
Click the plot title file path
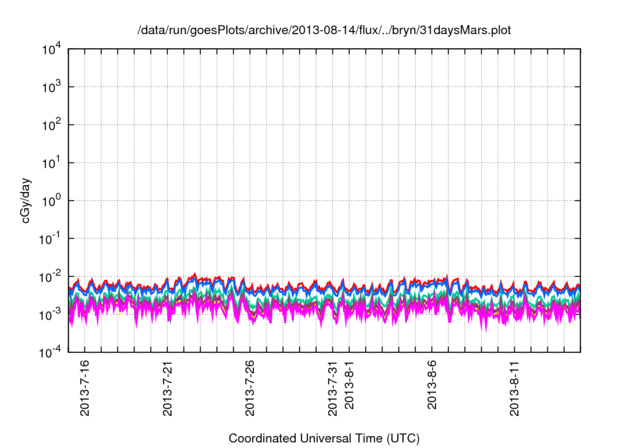click(x=325, y=30)
